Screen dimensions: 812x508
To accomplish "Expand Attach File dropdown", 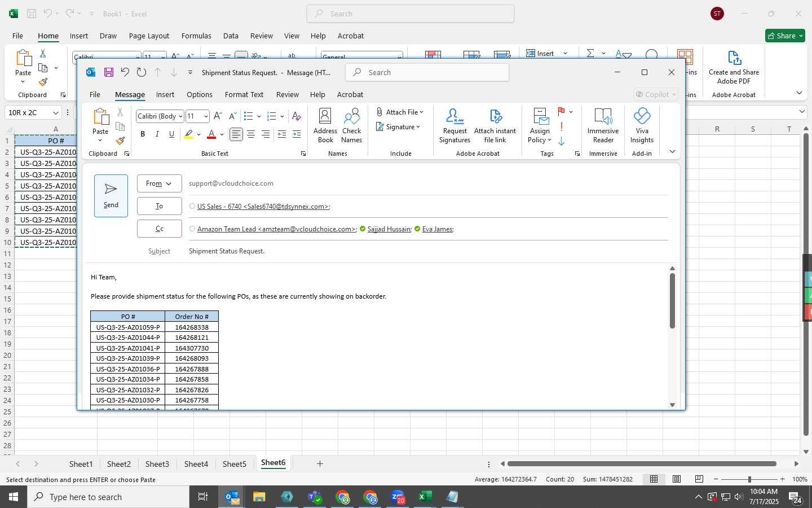I will [x=421, y=112].
